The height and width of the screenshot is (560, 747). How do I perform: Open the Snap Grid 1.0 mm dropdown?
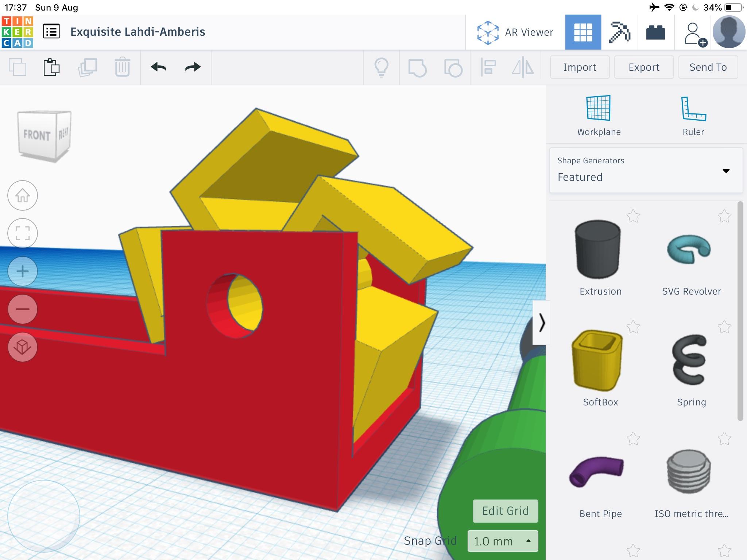(x=503, y=541)
